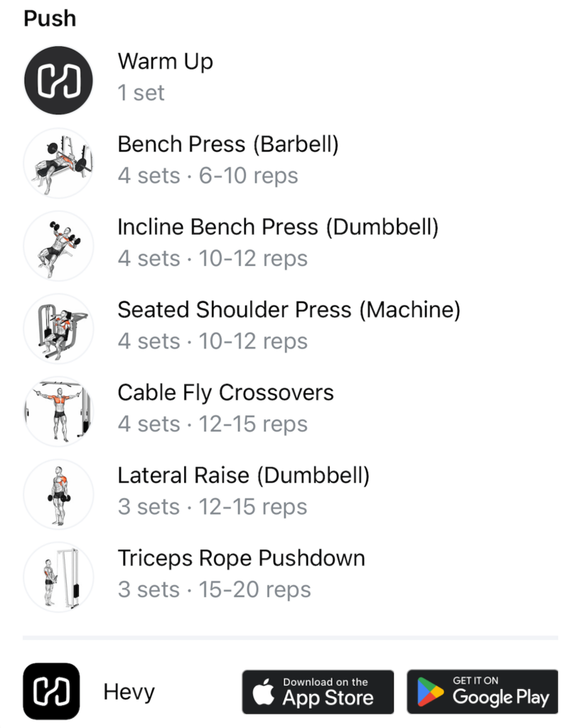This screenshot has width=580, height=728.
Task: Select the Triceps Rope Pushdown icon
Action: coord(58,577)
